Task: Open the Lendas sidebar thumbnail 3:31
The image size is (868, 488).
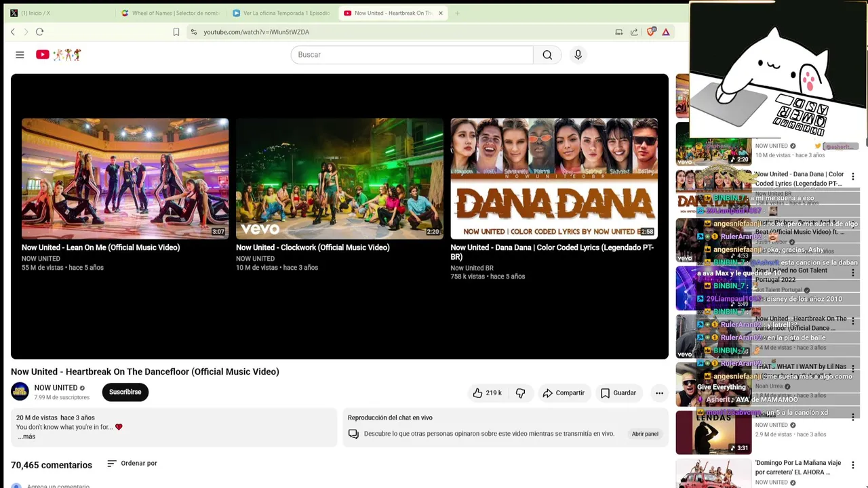Action: click(x=713, y=433)
